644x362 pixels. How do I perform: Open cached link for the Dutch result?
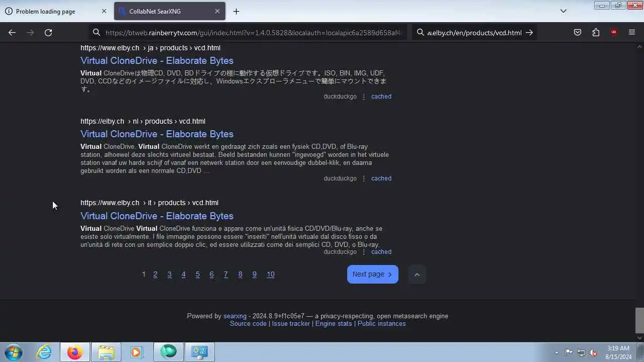[381, 178]
